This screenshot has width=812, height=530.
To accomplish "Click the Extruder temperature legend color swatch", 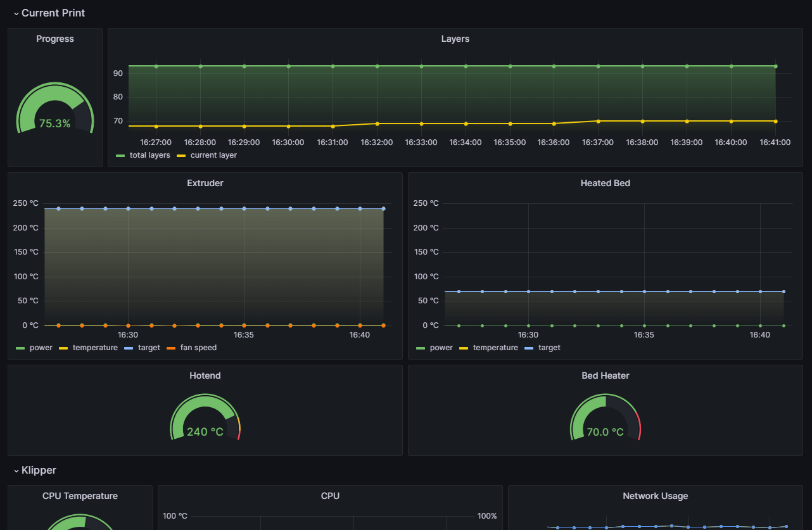I will pos(63,348).
